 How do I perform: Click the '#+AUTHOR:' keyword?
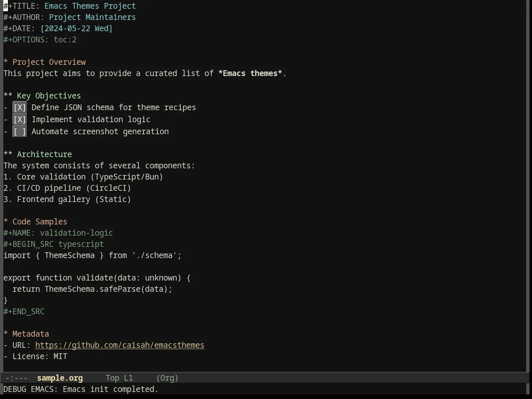(24, 17)
